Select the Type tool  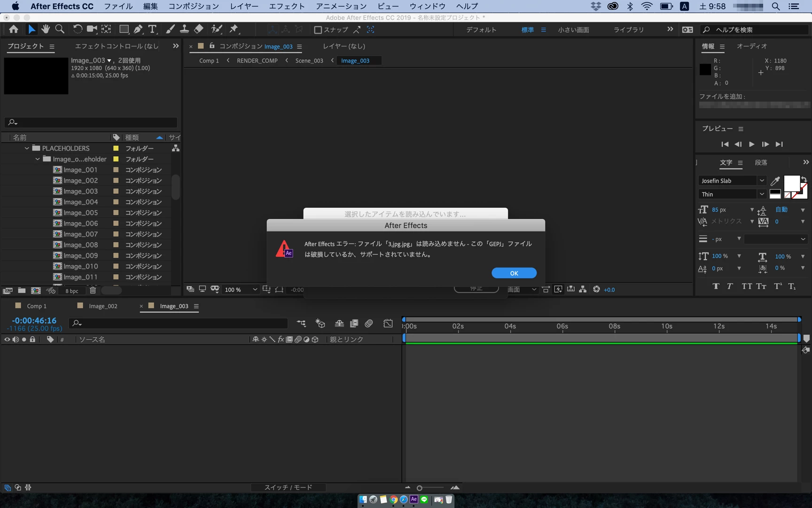(152, 29)
